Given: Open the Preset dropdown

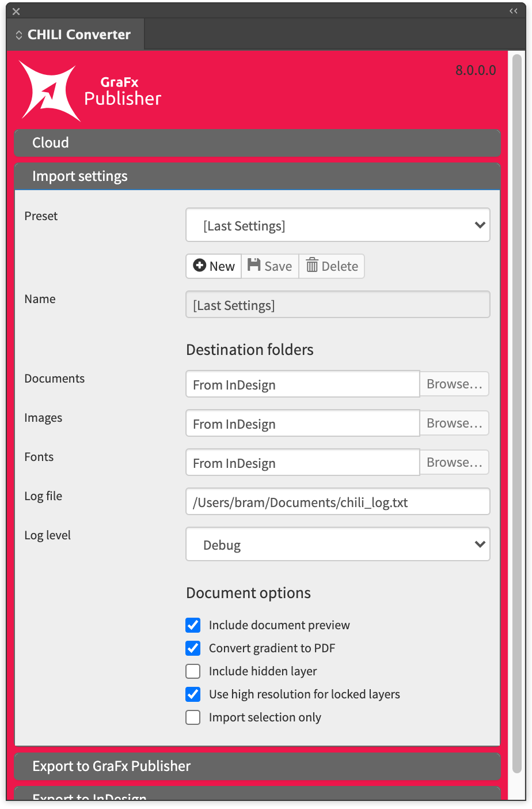Looking at the screenshot, I should pyautogui.click(x=338, y=225).
